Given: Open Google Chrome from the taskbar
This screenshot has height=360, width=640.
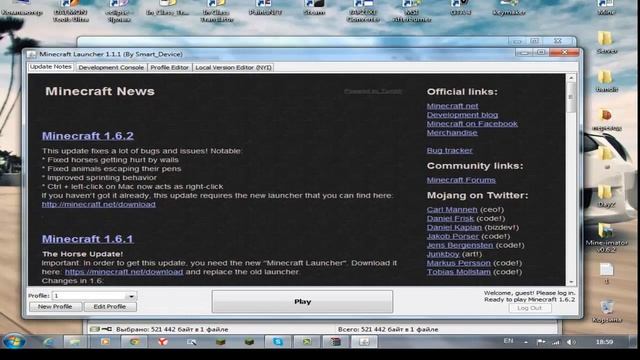Looking at the screenshot, I should [134, 342].
